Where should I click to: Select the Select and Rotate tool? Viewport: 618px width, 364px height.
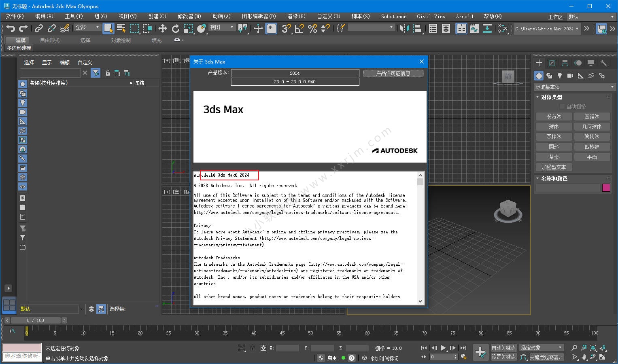pyautogui.click(x=175, y=28)
